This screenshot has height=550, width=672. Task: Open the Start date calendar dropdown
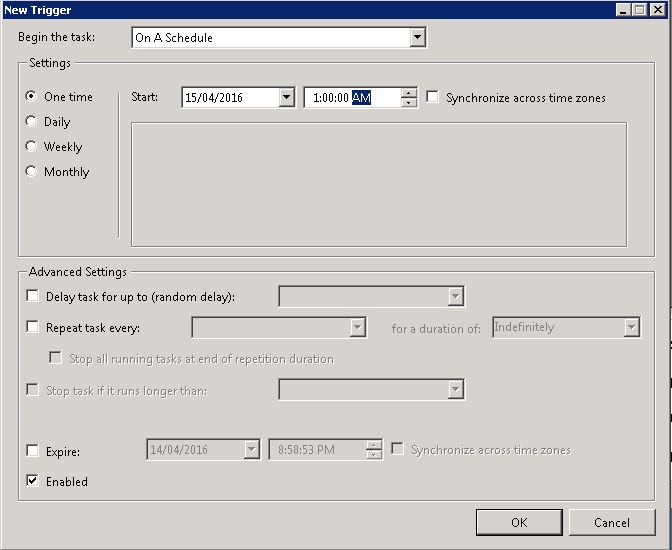click(286, 98)
